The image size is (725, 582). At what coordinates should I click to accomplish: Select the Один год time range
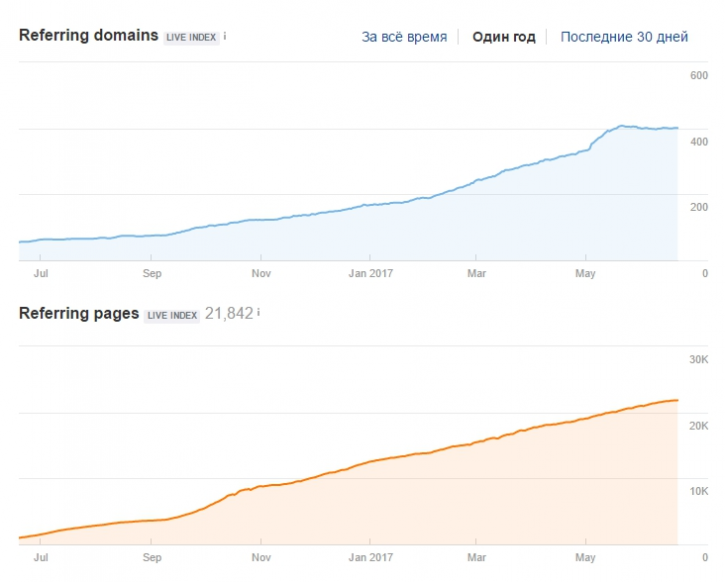(504, 37)
